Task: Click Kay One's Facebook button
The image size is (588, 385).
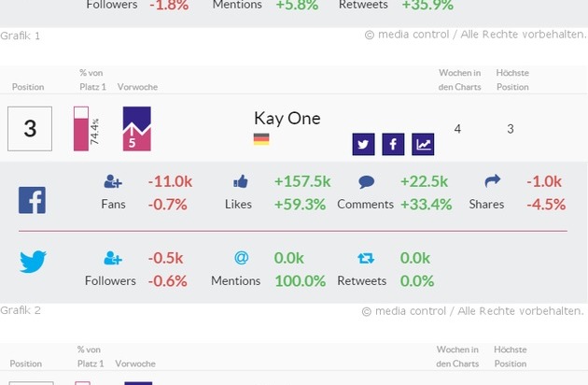Action: click(393, 144)
